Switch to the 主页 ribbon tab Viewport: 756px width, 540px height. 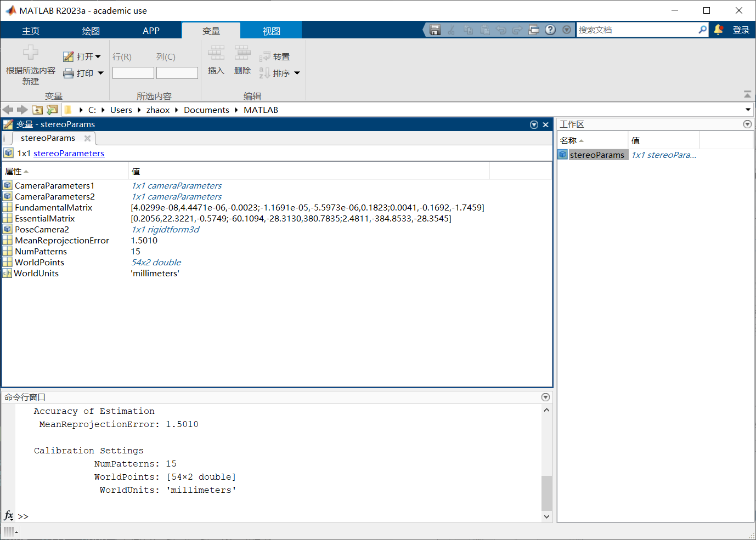click(31, 31)
